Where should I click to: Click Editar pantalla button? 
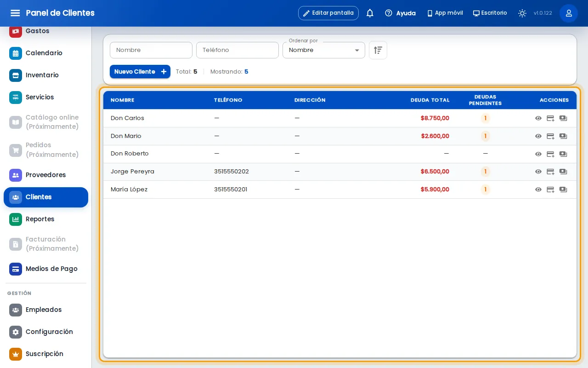click(x=328, y=13)
